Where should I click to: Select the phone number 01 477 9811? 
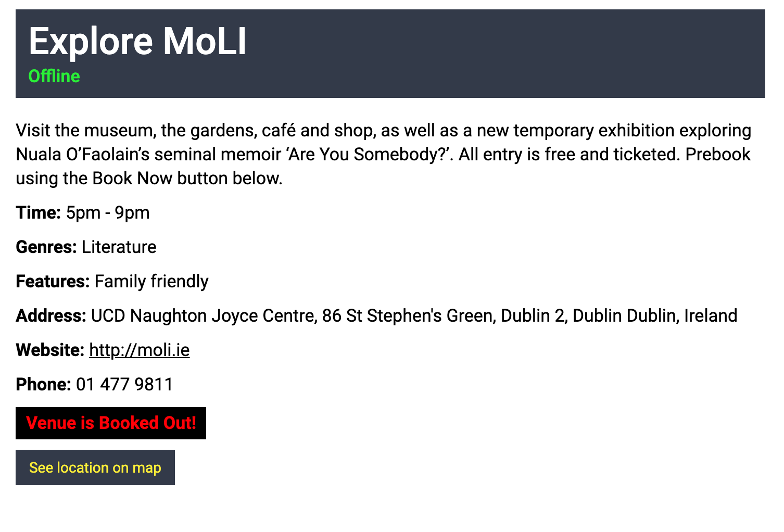pos(124,384)
